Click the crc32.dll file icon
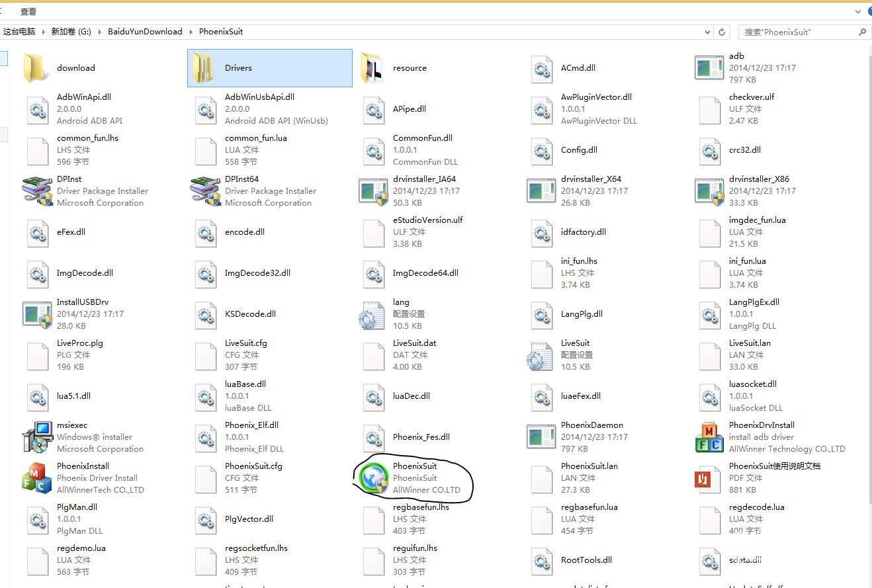The image size is (872, 588). click(709, 150)
